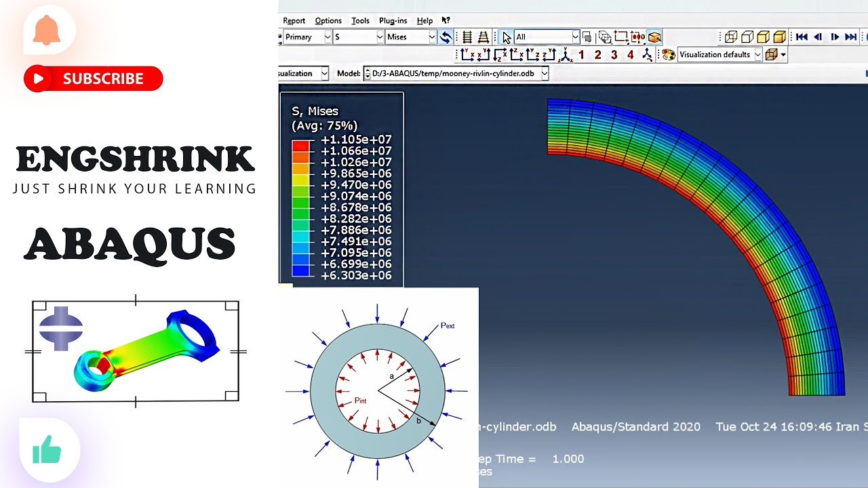
Task: Step to previous frame
Action: coord(818,37)
